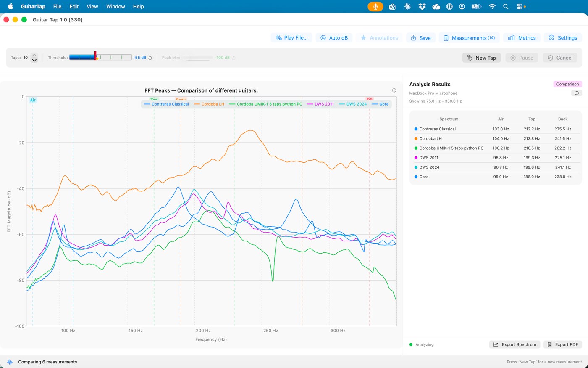Screen dimensions: 588x368
Task: Increase the Taps count stepper
Action: tap(34, 55)
